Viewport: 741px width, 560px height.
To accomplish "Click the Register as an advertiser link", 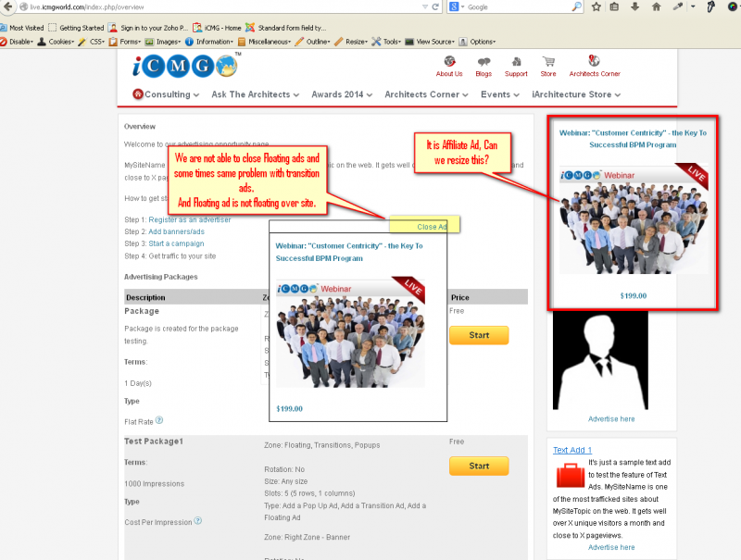I will (190, 219).
